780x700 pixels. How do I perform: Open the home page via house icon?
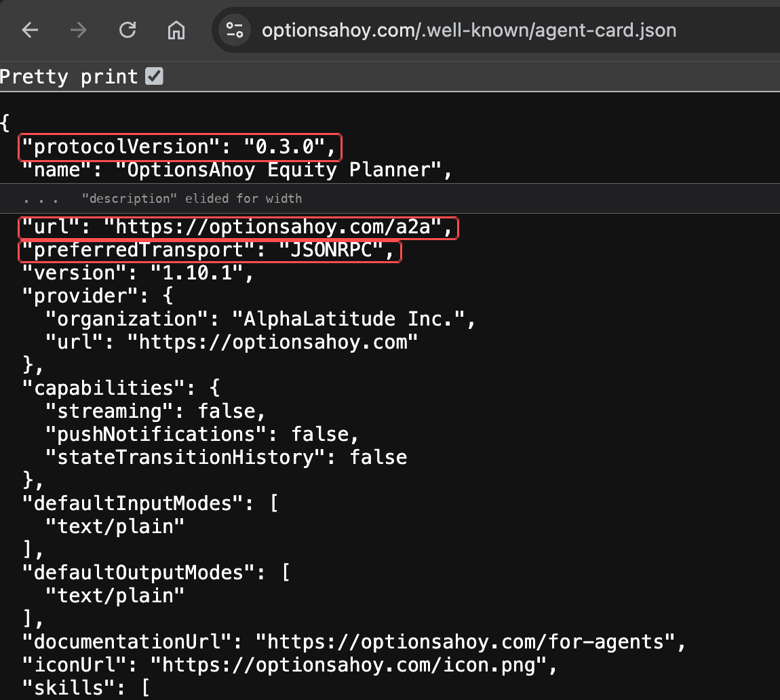click(176, 31)
